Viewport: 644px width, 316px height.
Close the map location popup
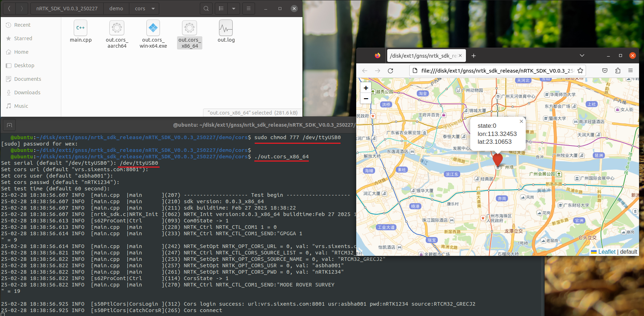[521, 121]
